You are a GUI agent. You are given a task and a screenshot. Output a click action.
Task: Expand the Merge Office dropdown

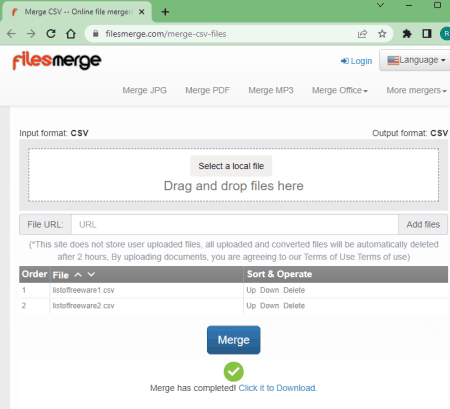click(340, 90)
